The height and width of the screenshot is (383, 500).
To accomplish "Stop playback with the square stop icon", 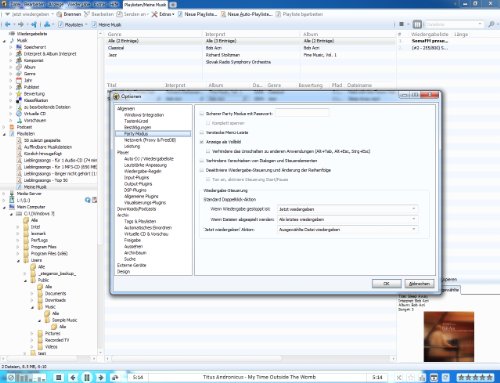I will click(59, 377).
